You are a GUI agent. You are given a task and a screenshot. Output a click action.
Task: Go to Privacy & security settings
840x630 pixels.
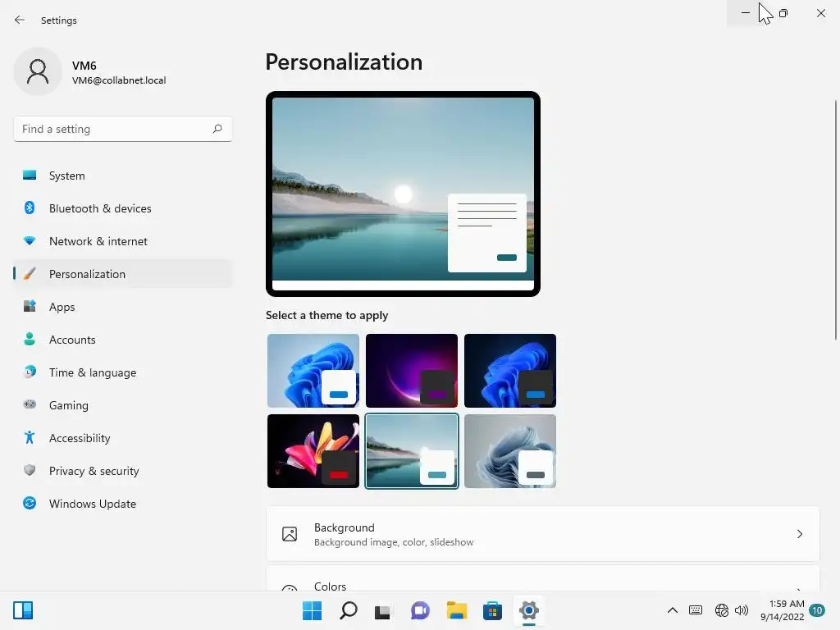pyautogui.click(x=123, y=471)
